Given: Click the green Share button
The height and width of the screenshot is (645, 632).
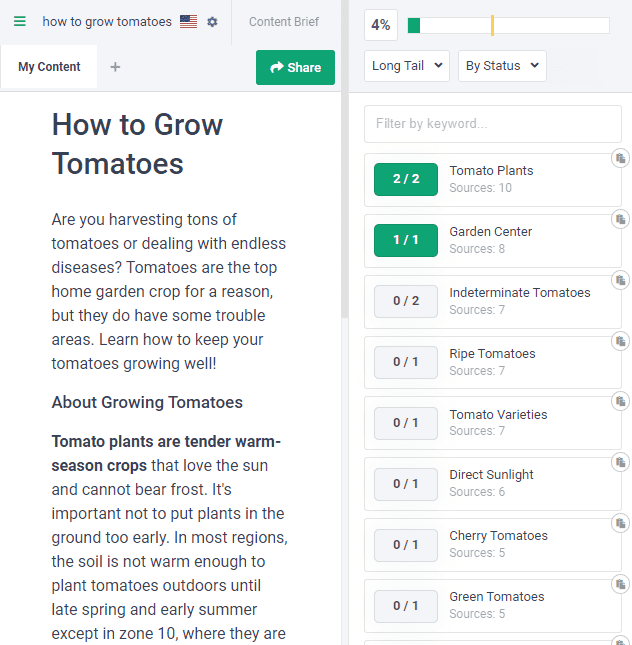Looking at the screenshot, I should point(295,67).
